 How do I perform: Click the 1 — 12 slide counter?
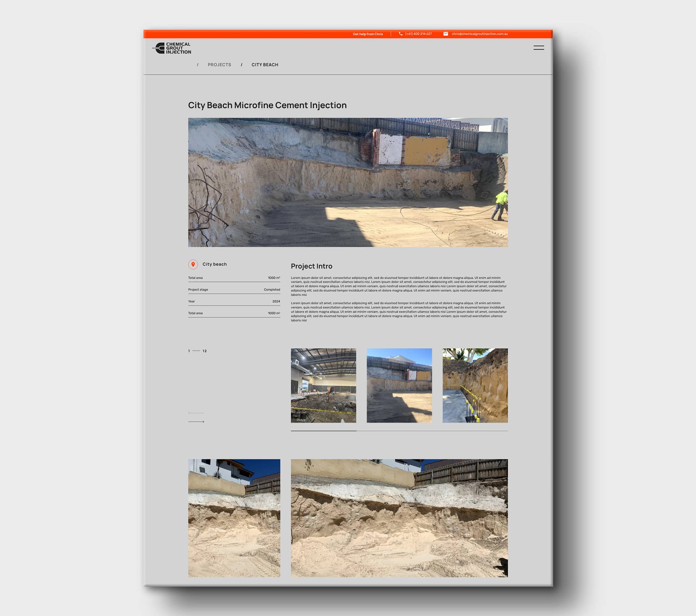[197, 351]
